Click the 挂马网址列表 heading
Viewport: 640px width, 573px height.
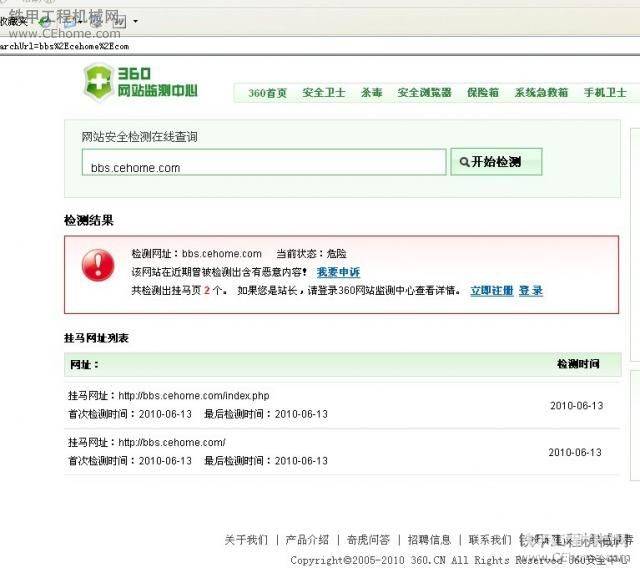click(96, 338)
